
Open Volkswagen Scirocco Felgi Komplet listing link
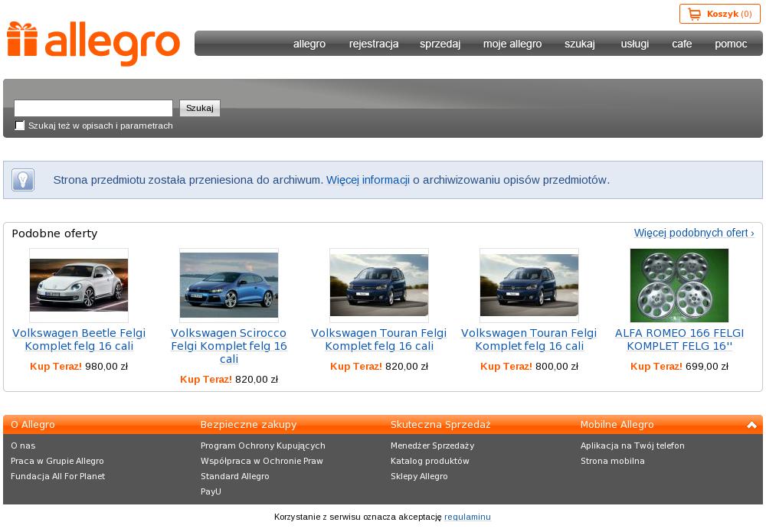coord(229,345)
